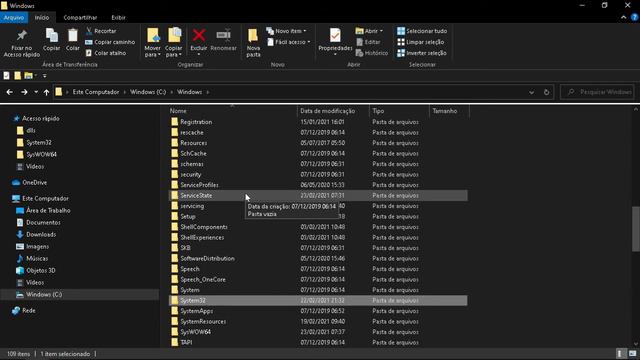Click Editar in the Abrir group
This screenshot has height=360, width=640.
[x=368, y=42]
